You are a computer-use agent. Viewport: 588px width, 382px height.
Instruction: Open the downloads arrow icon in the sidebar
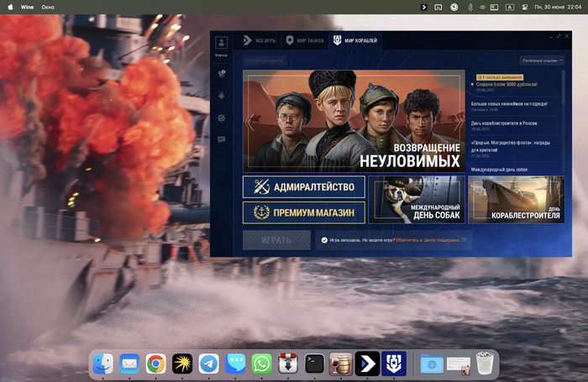click(222, 96)
